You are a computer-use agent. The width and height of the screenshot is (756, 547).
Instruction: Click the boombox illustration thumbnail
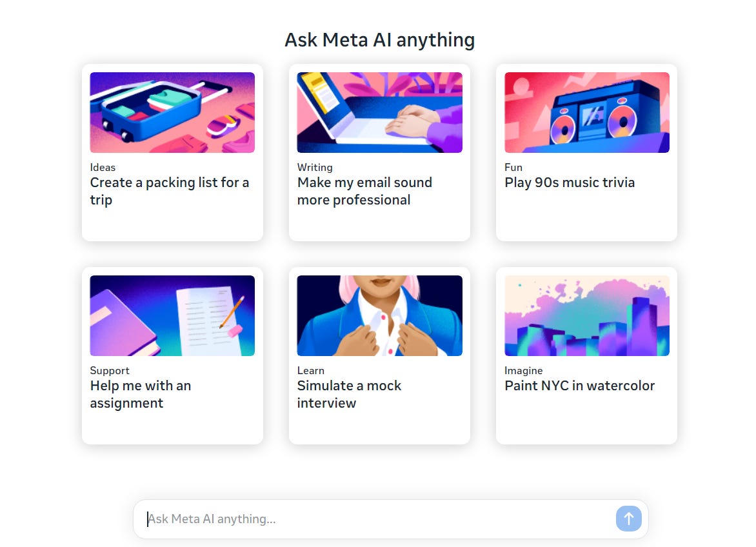coord(587,112)
